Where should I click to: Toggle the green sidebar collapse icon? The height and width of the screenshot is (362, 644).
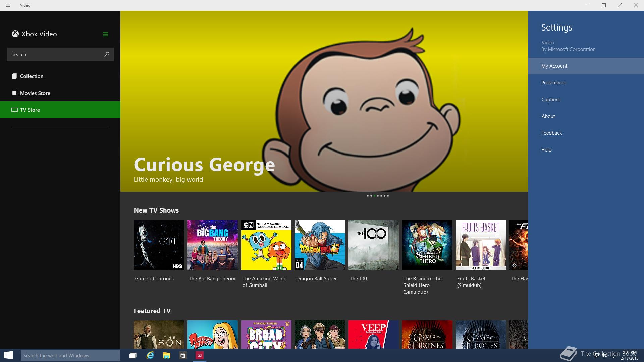click(105, 34)
